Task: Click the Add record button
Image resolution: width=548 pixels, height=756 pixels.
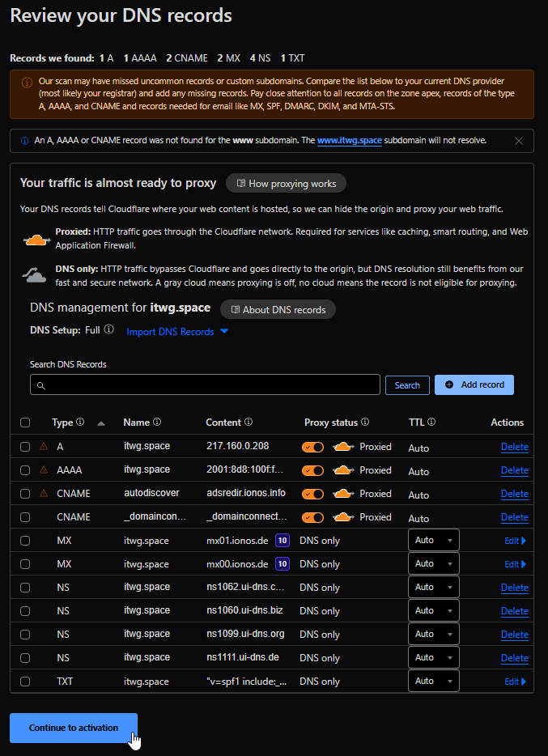Action: tap(474, 384)
